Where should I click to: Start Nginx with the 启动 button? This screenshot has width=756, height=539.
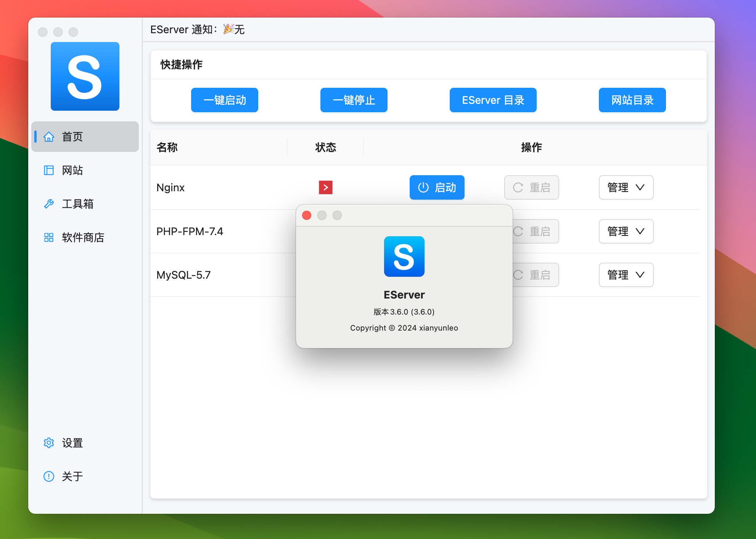click(437, 187)
